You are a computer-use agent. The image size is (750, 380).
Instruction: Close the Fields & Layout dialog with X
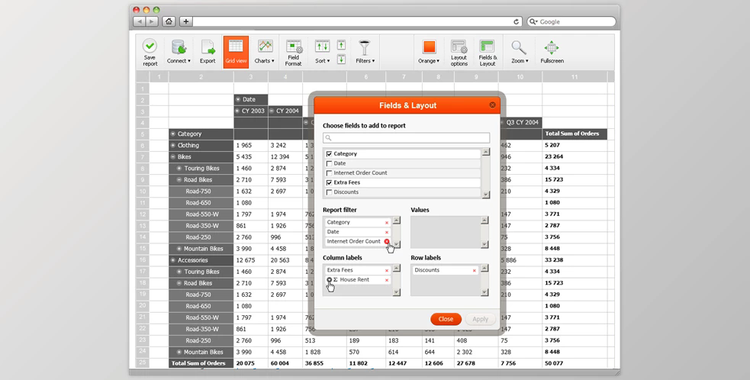pyautogui.click(x=492, y=105)
